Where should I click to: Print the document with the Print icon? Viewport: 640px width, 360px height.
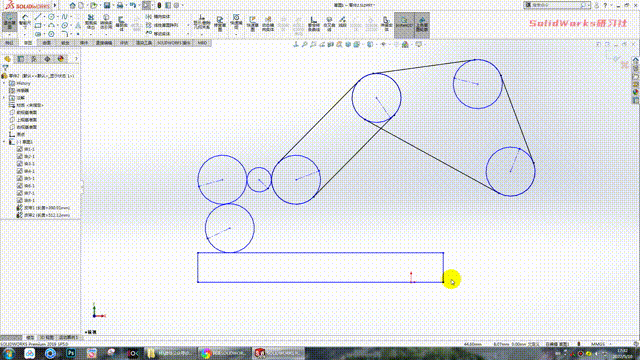[x=120, y=5]
